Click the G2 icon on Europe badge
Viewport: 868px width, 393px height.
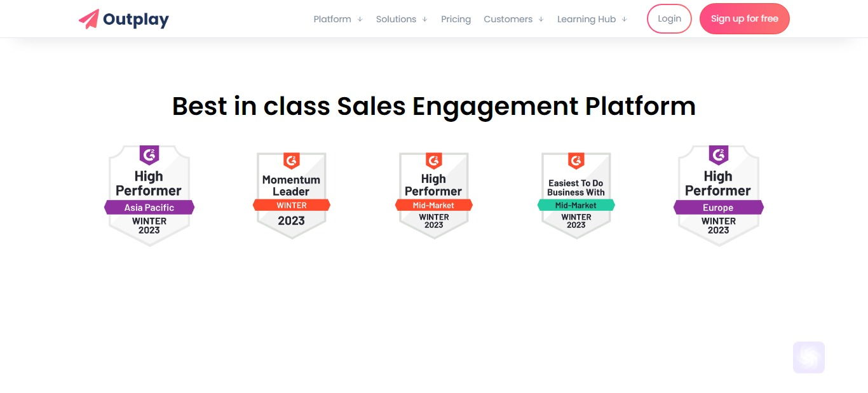pos(719,154)
